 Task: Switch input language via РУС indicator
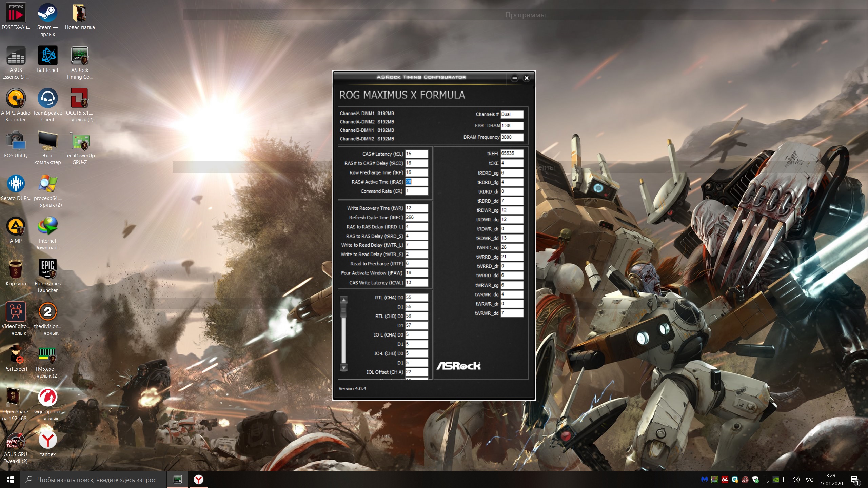pos(808,480)
